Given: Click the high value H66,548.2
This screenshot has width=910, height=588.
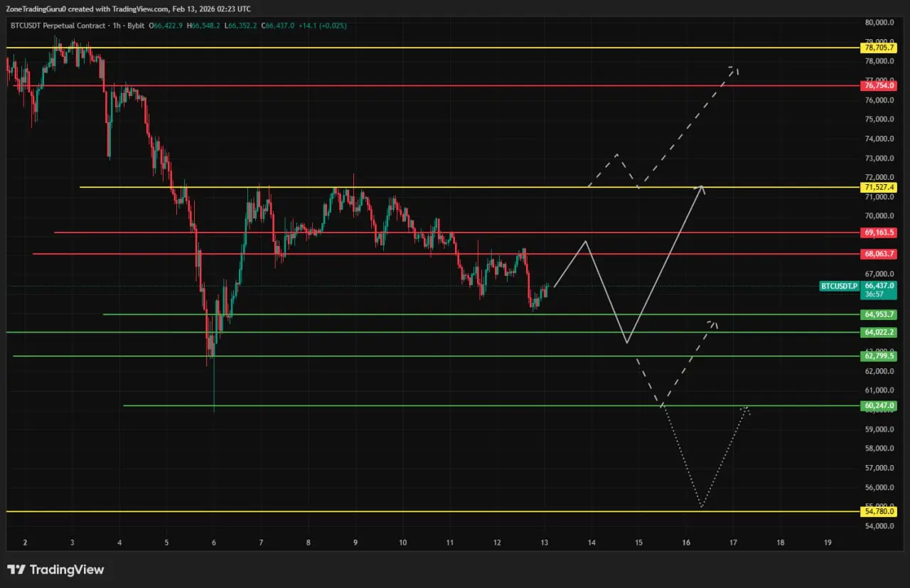Looking at the screenshot, I should (x=204, y=26).
